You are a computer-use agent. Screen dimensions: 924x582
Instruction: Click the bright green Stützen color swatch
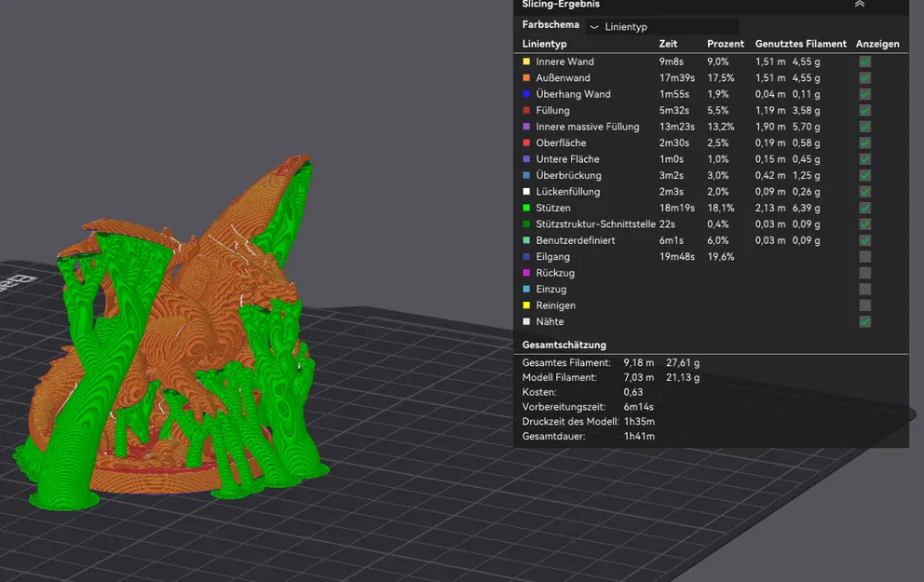coord(526,208)
